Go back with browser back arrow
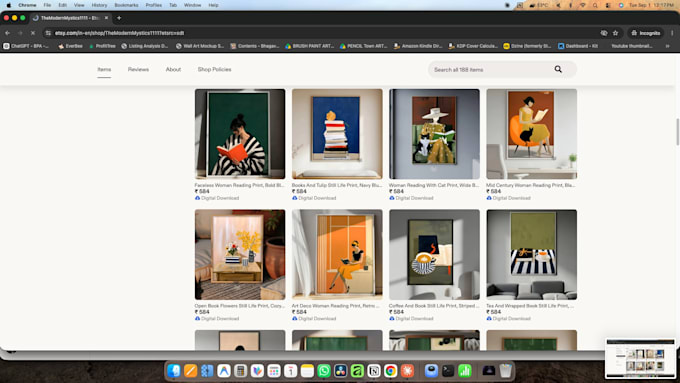This screenshot has width=680, height=383. pyautogui.click(x=7, y=33)
